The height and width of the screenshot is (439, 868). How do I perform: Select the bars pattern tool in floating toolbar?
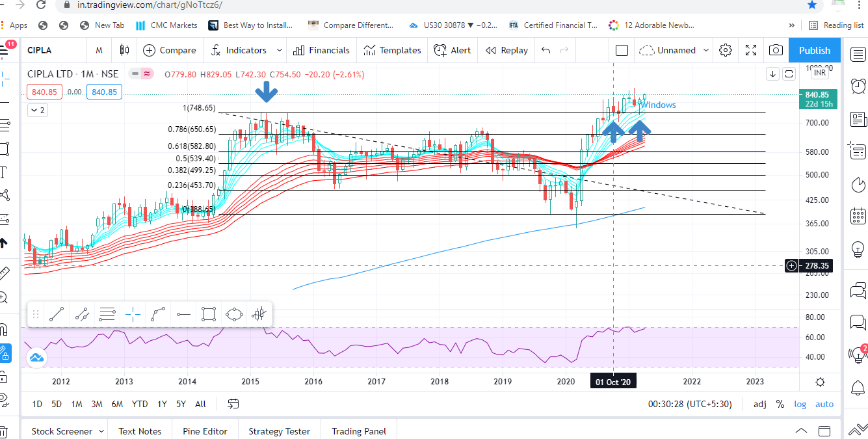[x=259, y=315]
